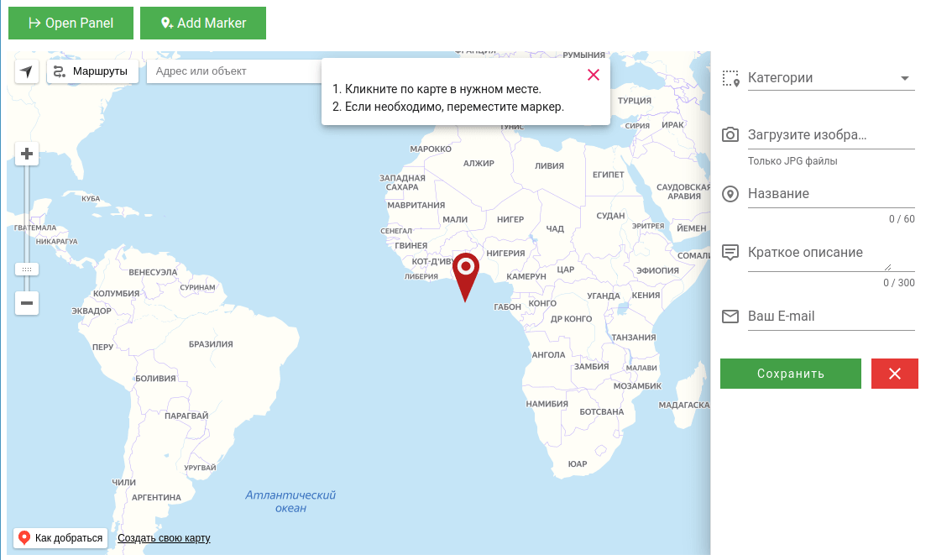This screenshot has width=931, height=560.
Task: Click the geolocation arrow icon on map
Action: click(27, 71)
